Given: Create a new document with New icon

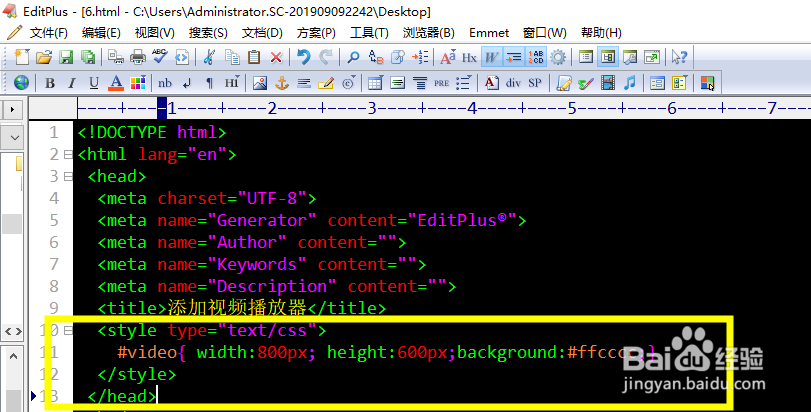Looking at the screenshot, I should coord(21,56).
